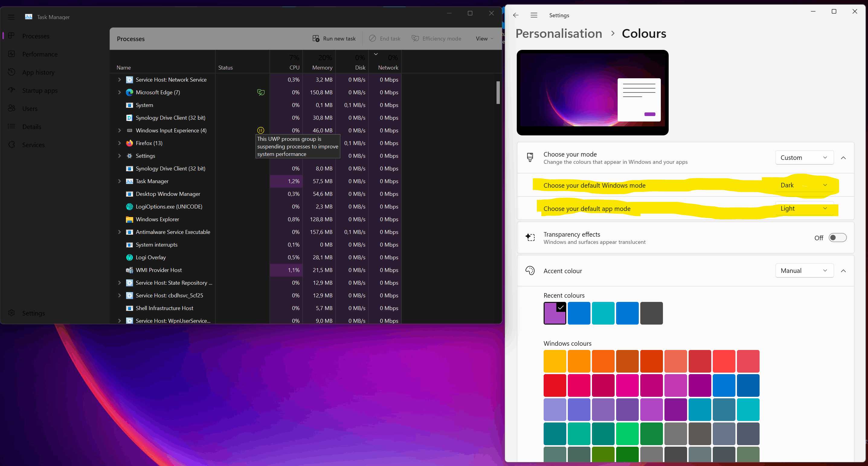The width and height of the screenshot is (868, 466).
Task: Open the View dropdown in Task Manager
Action: (484, 38)
